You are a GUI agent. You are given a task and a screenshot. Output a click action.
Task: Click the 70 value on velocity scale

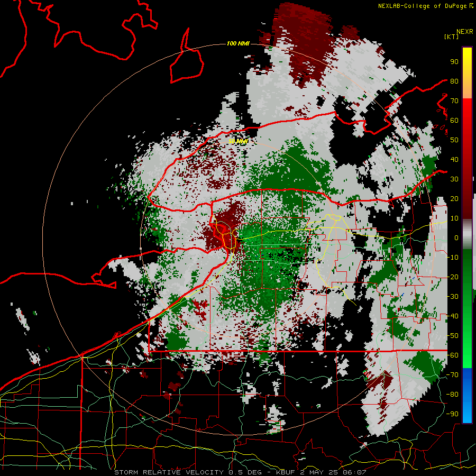click(454, 101)
